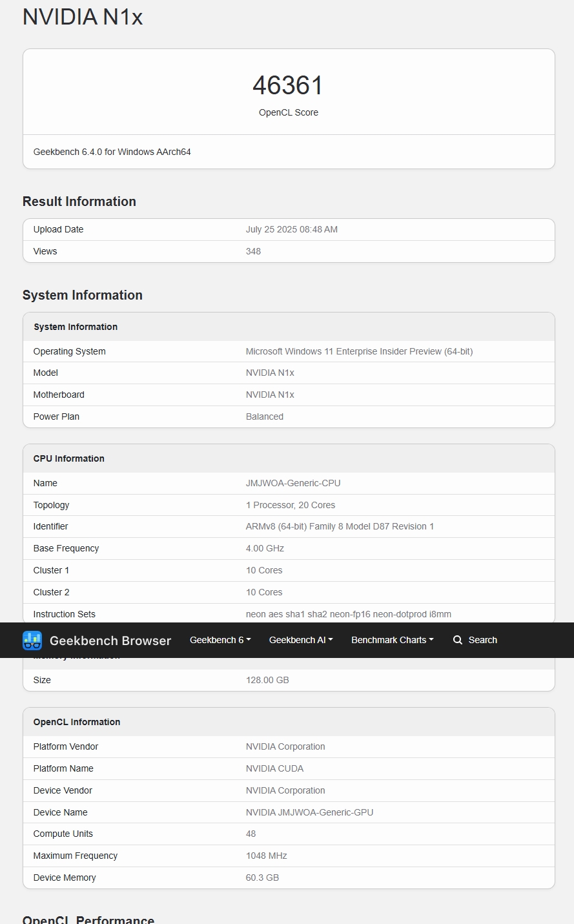The image size is (574, 924).
Task: Select Device Name NVIDIA JMJWOA-Generic-GPU
Action: (309, 812)
